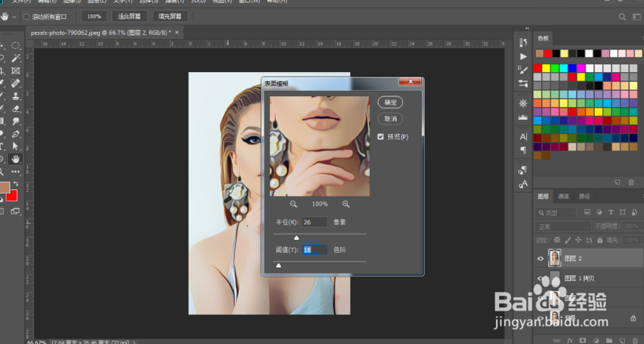Delete swatch with trash icon
The height and width of the screenshot is (344, 644).
631,182
